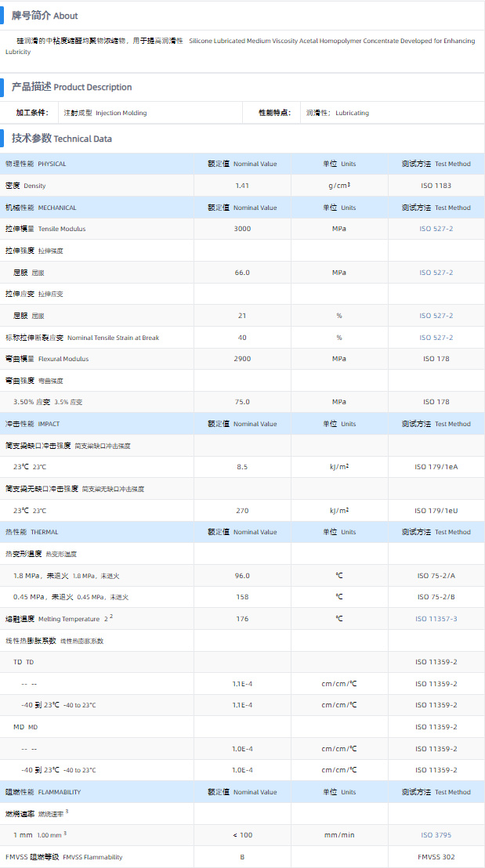Click the MECHANICAL category header label

click(41, 208)
